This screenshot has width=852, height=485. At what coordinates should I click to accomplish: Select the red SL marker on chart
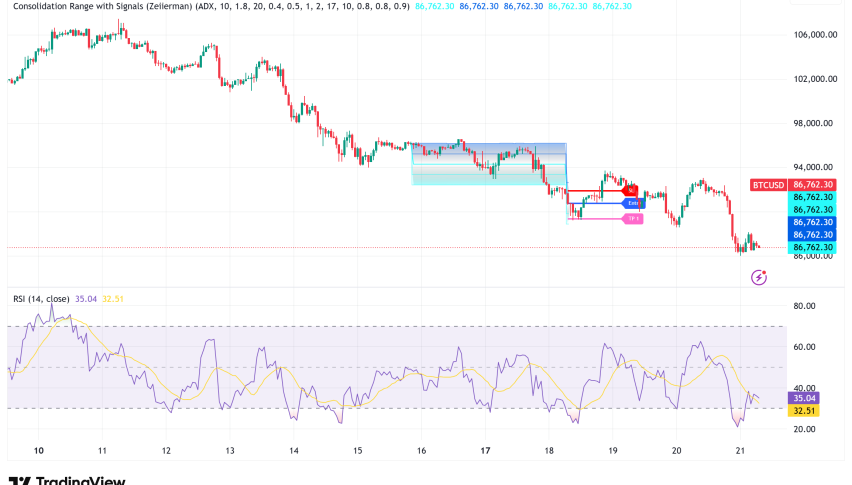(630, 190)
